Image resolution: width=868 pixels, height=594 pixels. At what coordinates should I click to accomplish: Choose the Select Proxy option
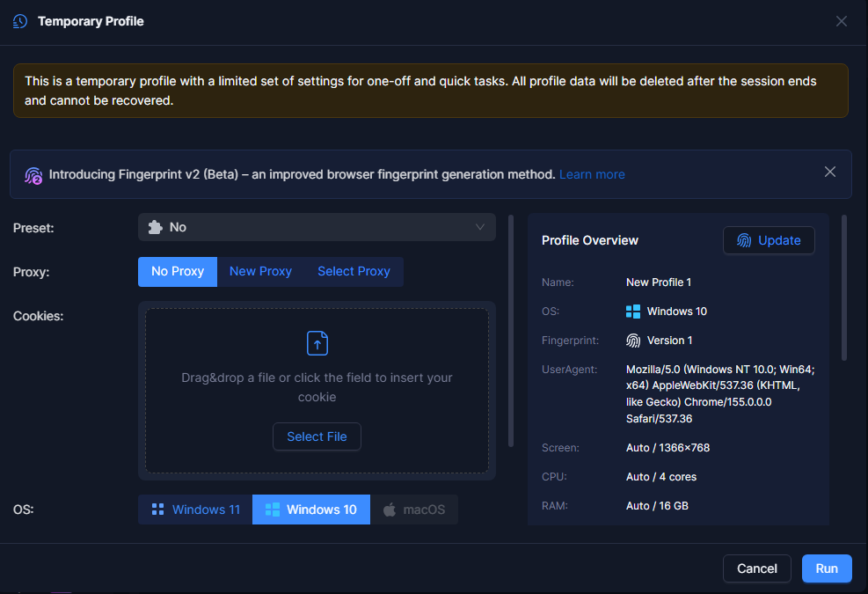click(x=354, y=272)
